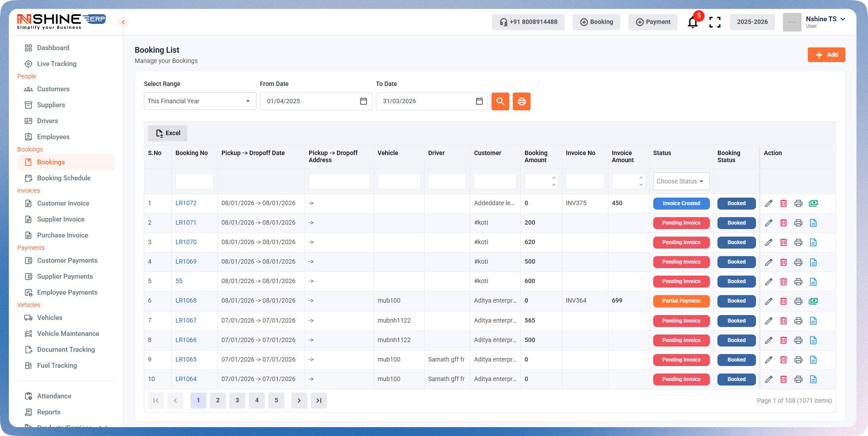
Task: Delete booking LR1071 using trash icon
Action: tap(783, 223)
